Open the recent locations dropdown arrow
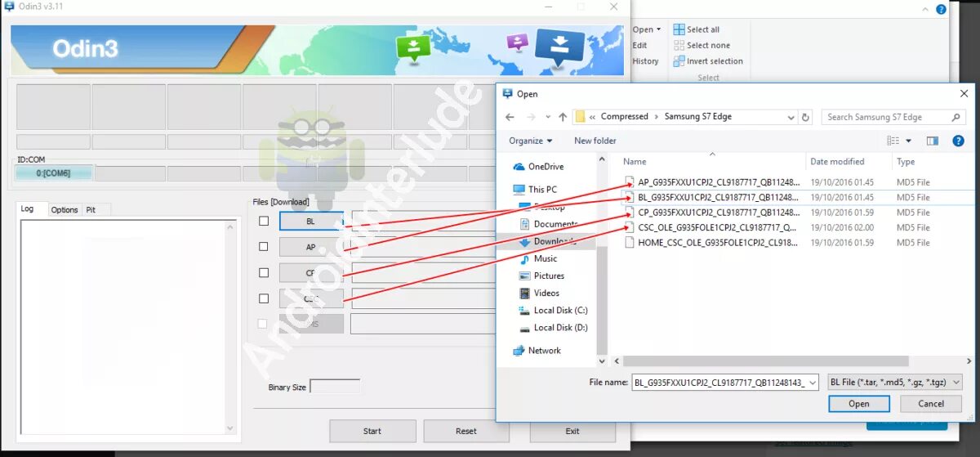This screenshot has height=457, width=980. point(548,118)
